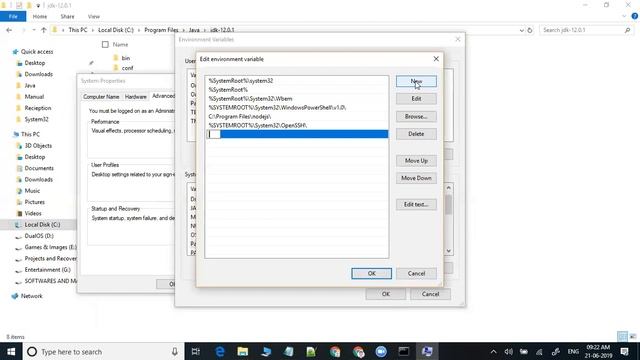The width and height of the screenshot is (640, 360).
Task: Confirm Edit environment variable with OK
Action: [x=371, y=273]
